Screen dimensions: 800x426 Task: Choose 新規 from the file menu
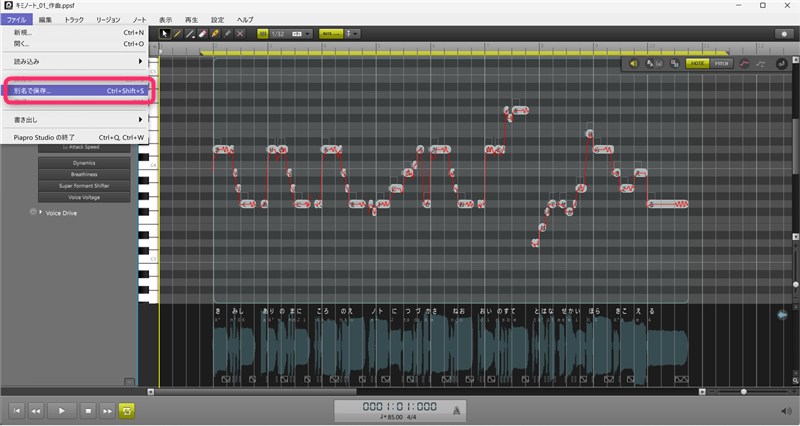tap(74, 32)
